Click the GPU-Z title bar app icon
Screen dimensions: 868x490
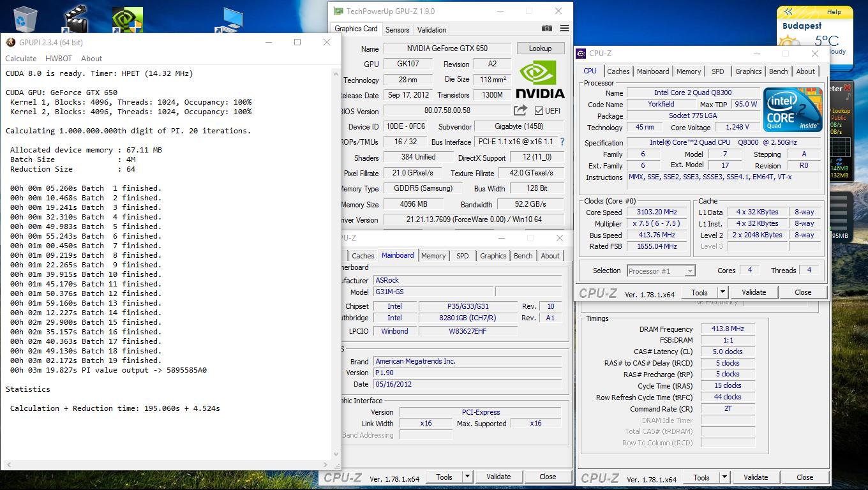[x=337, y=11]
